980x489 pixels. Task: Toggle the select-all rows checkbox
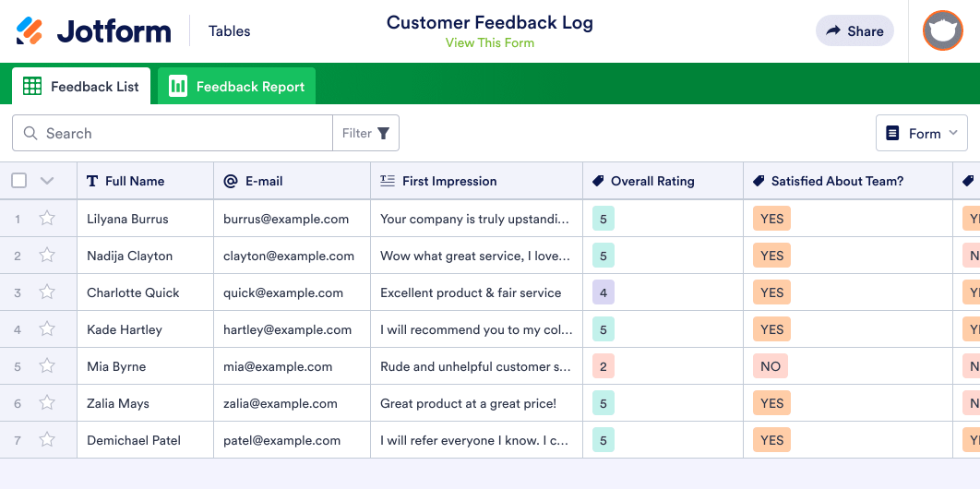coord(18,181)
